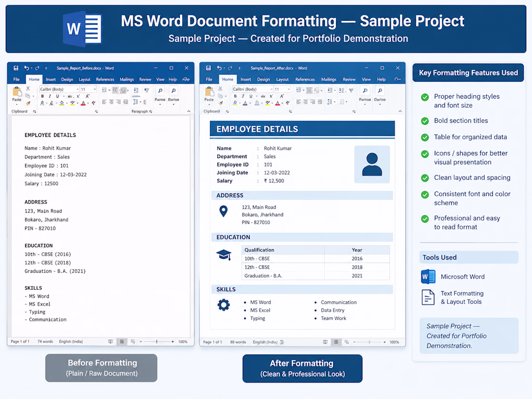Click bullet list icon in Before window ribbon
The height and width of the screenshot is (399, 532).
click(x=104, y=90)
